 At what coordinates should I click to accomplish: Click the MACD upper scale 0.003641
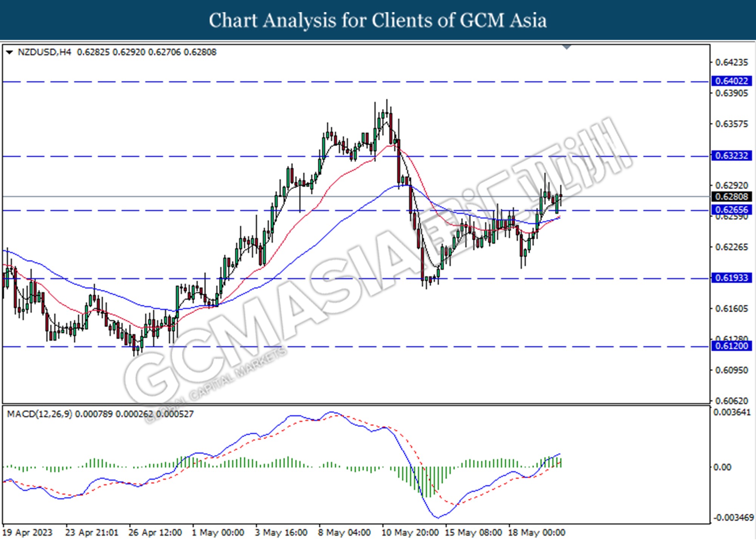click(x=732, y=412)
